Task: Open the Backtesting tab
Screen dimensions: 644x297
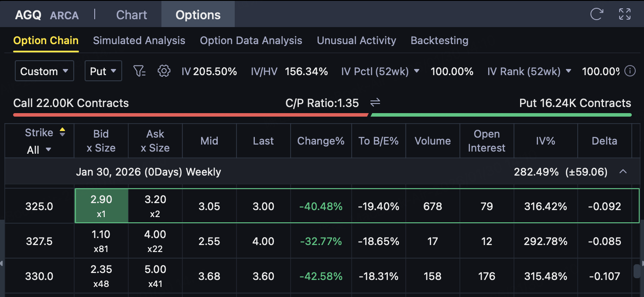Action: 439,41
